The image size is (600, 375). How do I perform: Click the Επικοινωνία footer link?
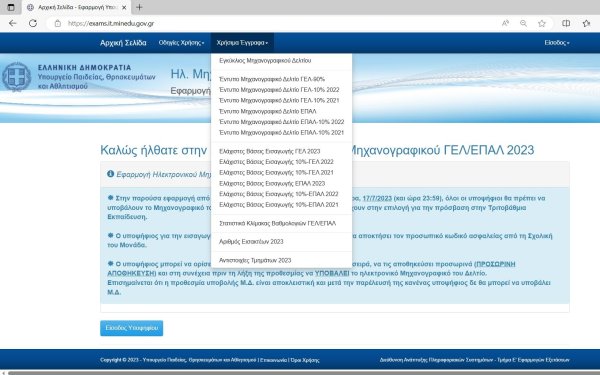273,360
